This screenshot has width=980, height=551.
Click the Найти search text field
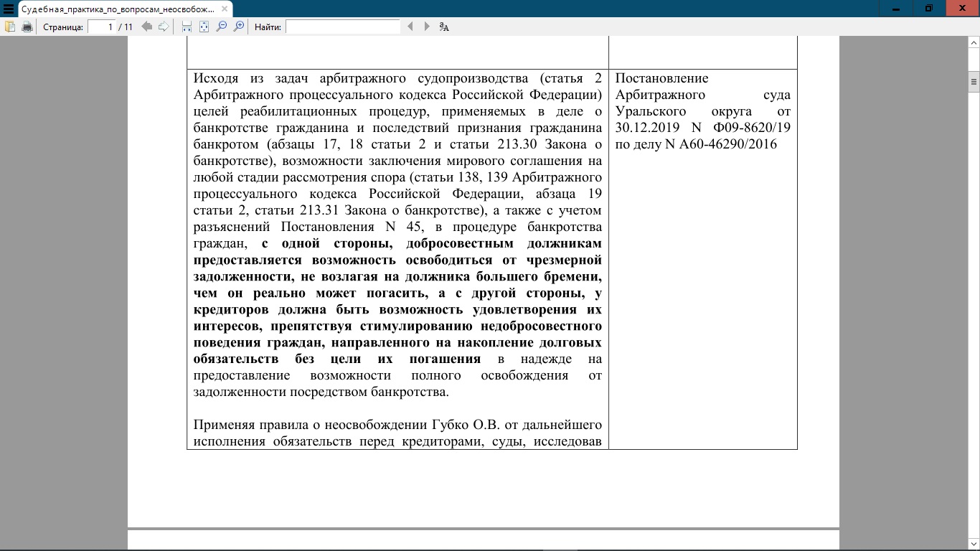click(x=342, y=27)
